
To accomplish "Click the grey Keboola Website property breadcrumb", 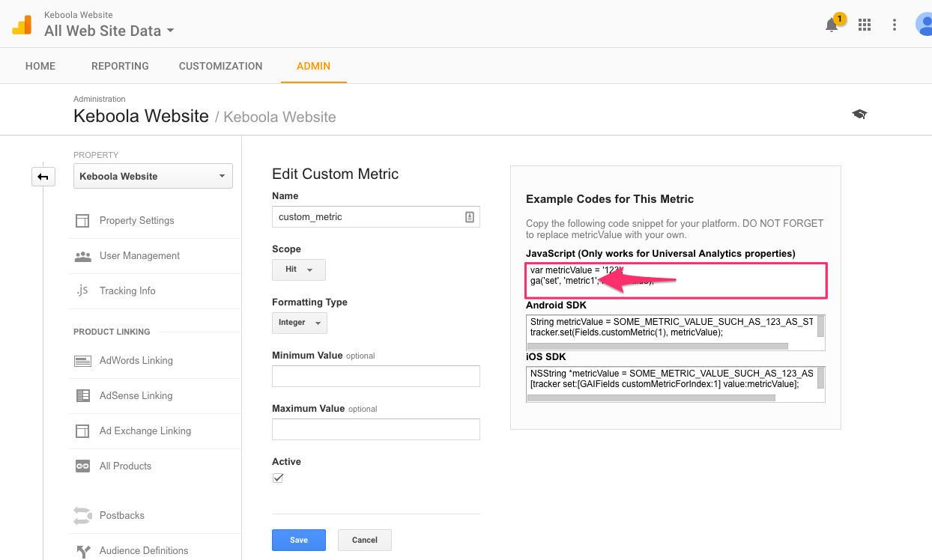I will pyautogui.click(x=279, y=117).
